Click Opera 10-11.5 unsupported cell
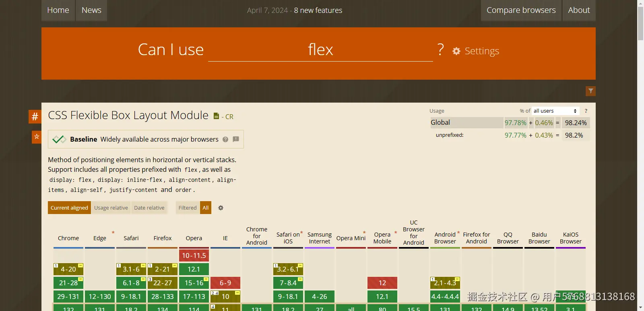 (x=194, y=255)
